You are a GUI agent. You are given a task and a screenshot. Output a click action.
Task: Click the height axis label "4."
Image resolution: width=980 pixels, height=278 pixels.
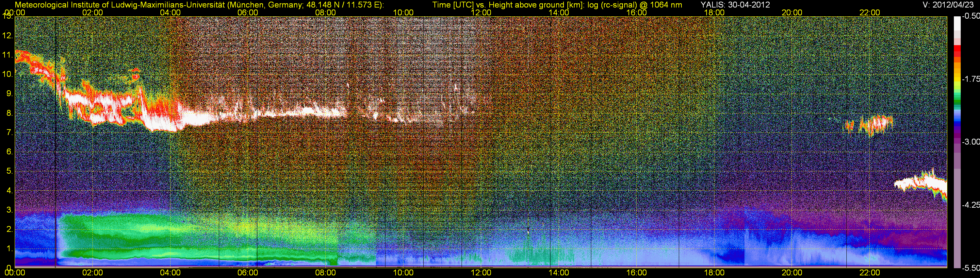[9, 190]
